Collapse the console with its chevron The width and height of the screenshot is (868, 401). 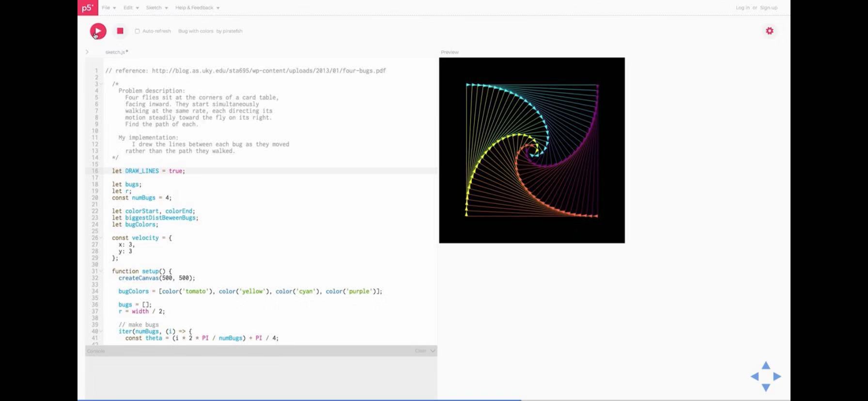click(x=433, y=351)
